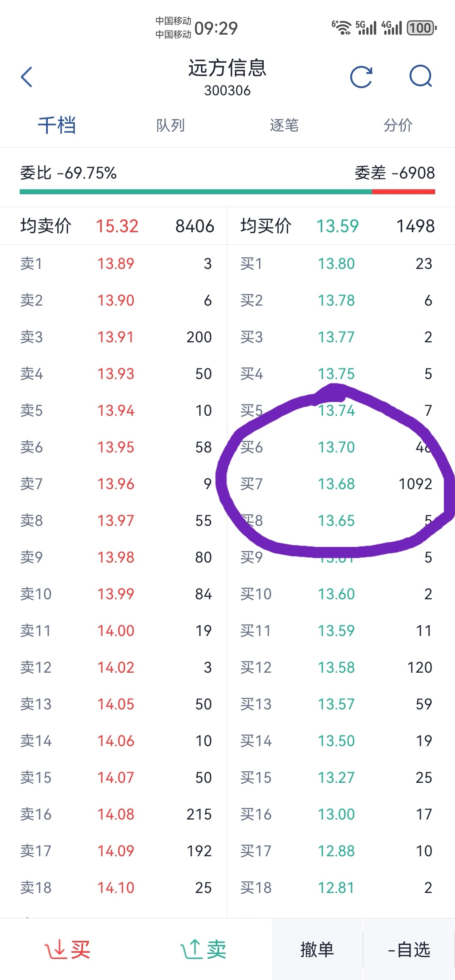Tap the green 卖 sell icon button

tap(203, 949)
